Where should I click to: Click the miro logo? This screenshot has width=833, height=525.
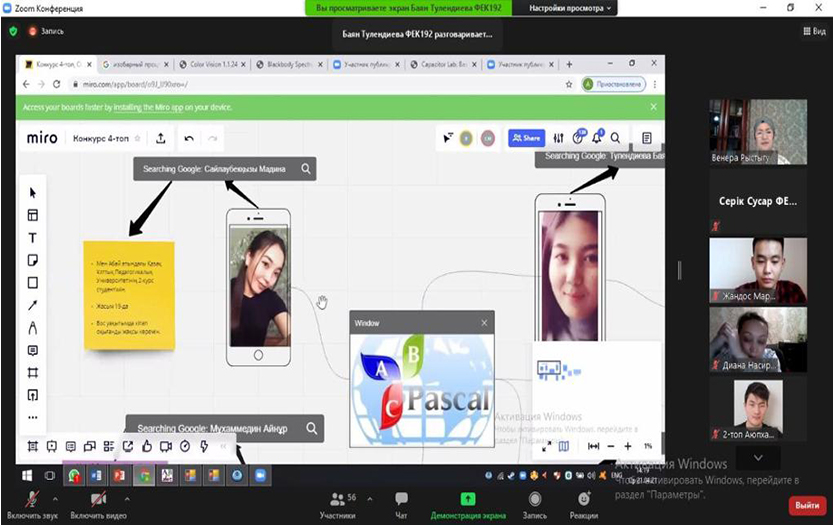[42, 138]
